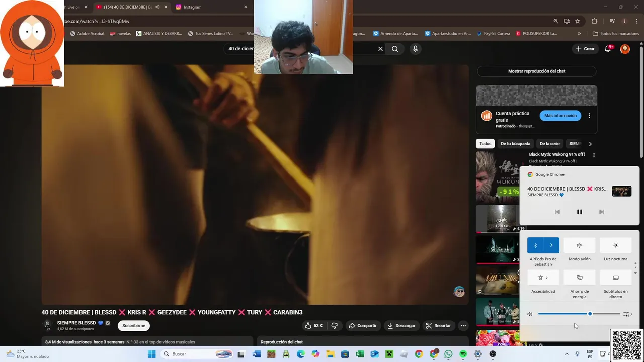Click YouTube search magnifier button

[395, 49]
